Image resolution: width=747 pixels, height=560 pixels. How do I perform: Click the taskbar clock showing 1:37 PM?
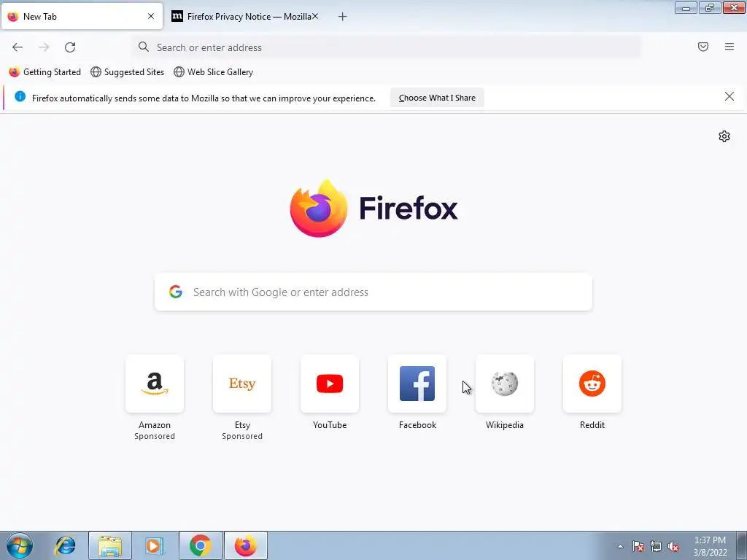[x=710, y=546]
